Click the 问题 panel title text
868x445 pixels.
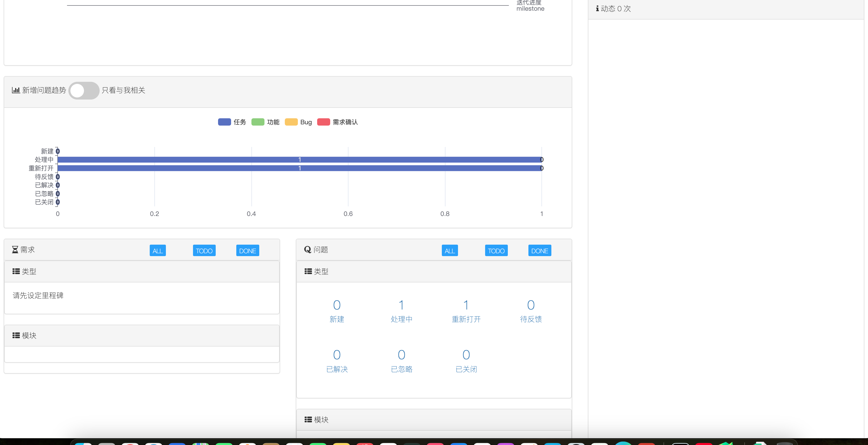click(321, 250)
